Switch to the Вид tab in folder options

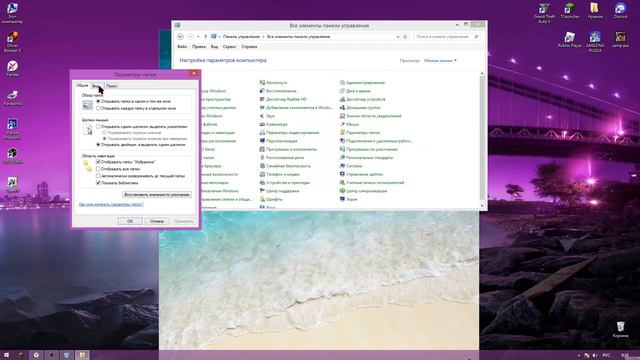[97, 86]
